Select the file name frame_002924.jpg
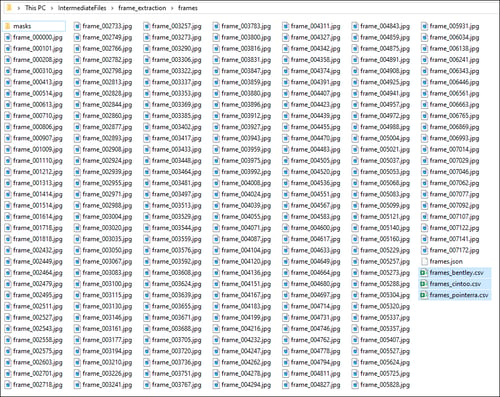 (107, 161)
